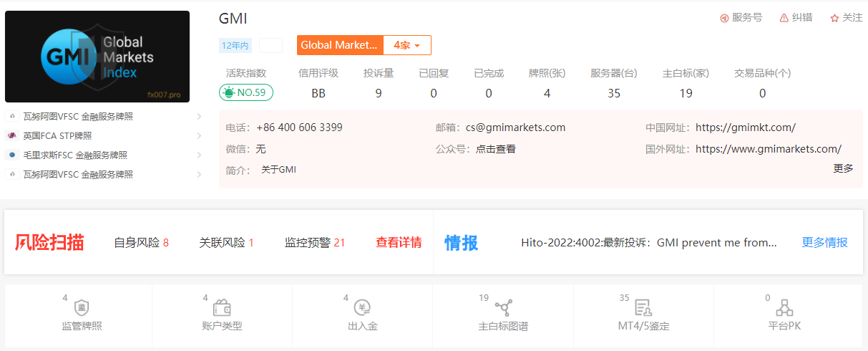Expand the last 瓦努阿图VFSC license row chevron

coord(199,174)
